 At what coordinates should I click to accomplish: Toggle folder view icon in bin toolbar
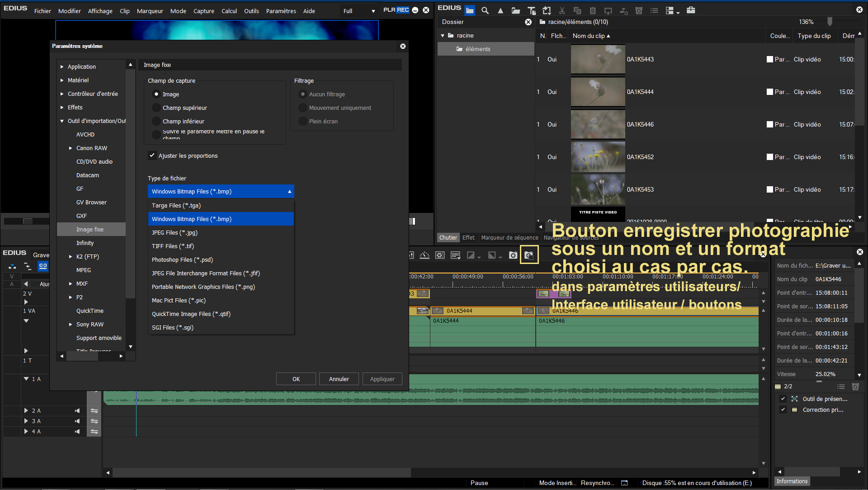click(470, 10)
